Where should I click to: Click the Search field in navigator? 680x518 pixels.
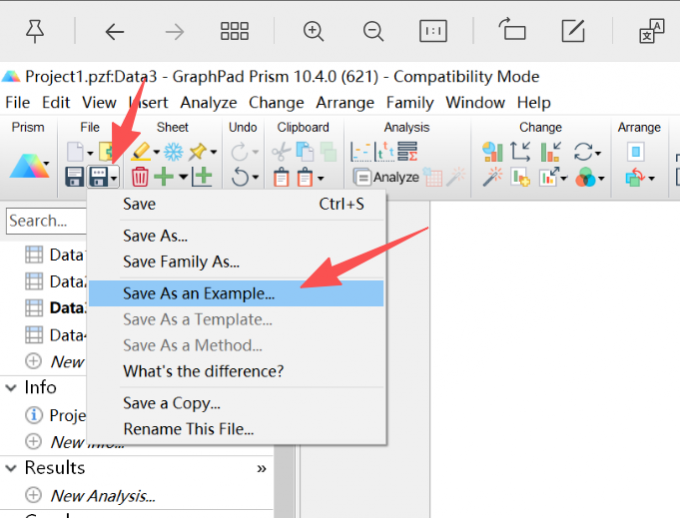click(x=40, y=220)
